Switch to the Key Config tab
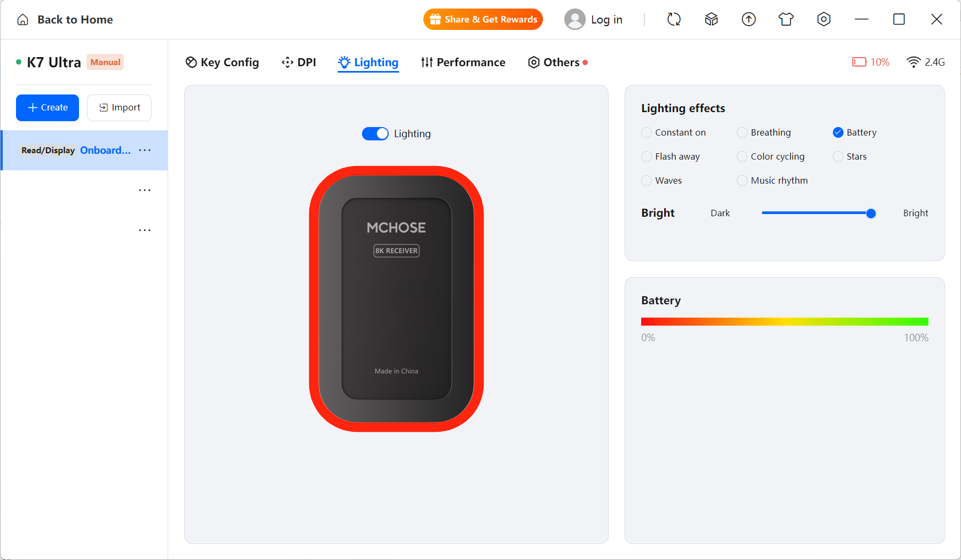 pos(222,62)
